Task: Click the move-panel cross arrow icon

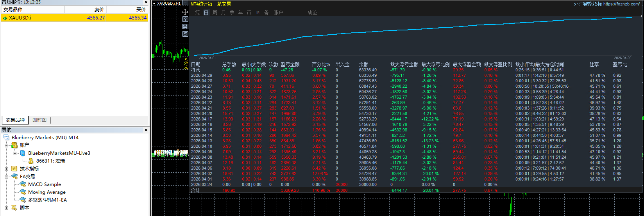Action: click(185, 12)
